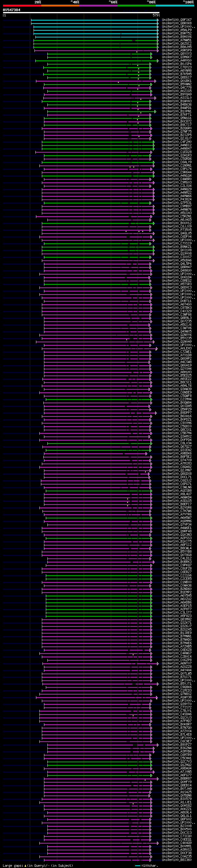Viewport: 197px width, 868px height.
Task: Select label UniRef100_A3ISL0
Action: [177, 98]
